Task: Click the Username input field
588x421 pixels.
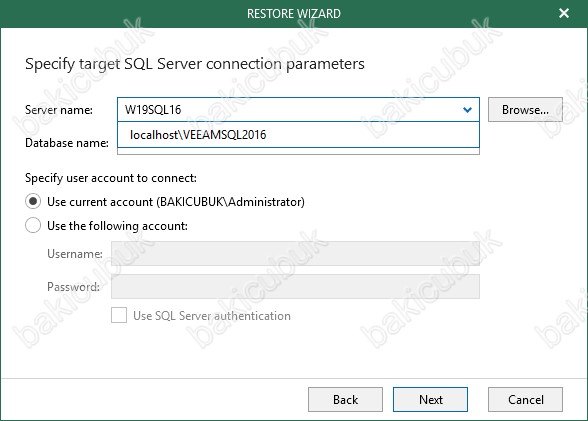Action: coord(296,254)
